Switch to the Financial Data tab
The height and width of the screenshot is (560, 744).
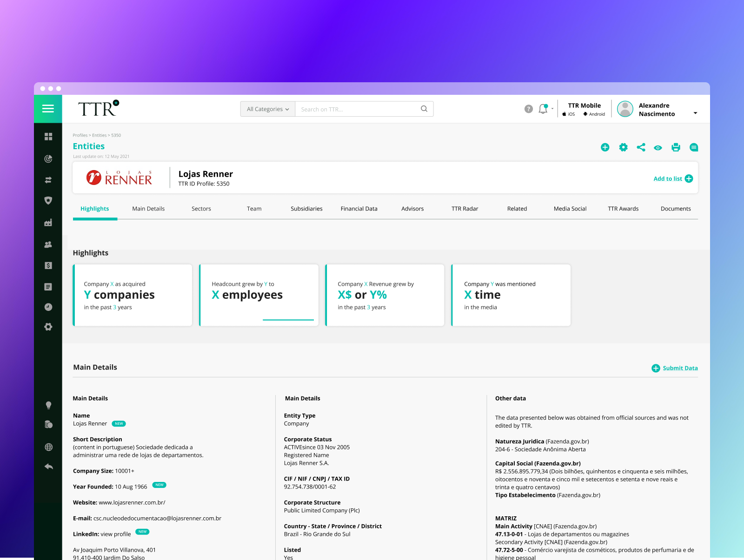click(x=359, y=209)
